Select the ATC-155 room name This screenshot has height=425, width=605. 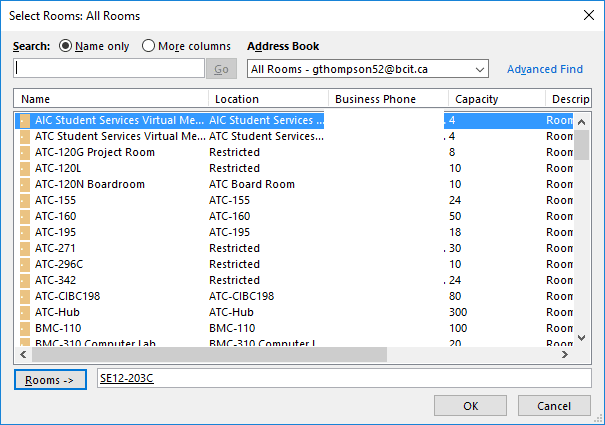tap(56, 200)
